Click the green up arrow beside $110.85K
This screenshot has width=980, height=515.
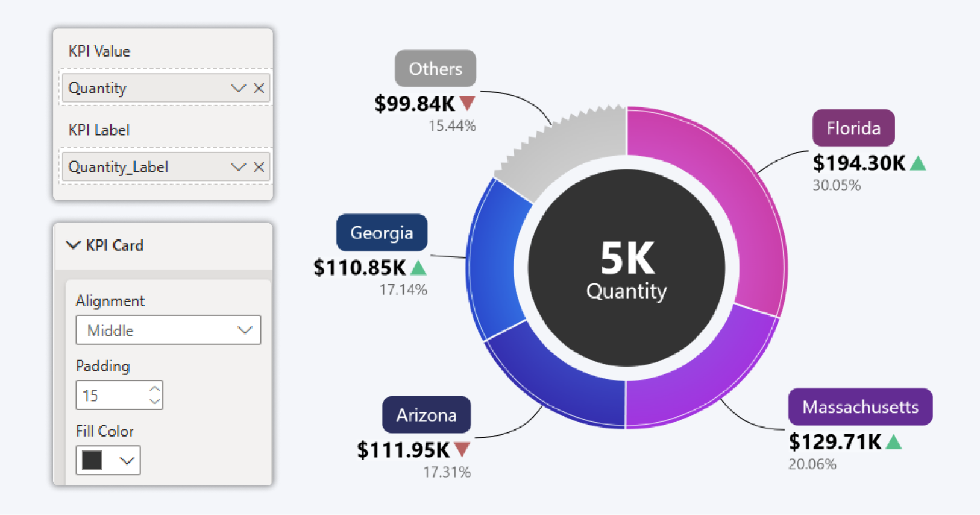418,267
